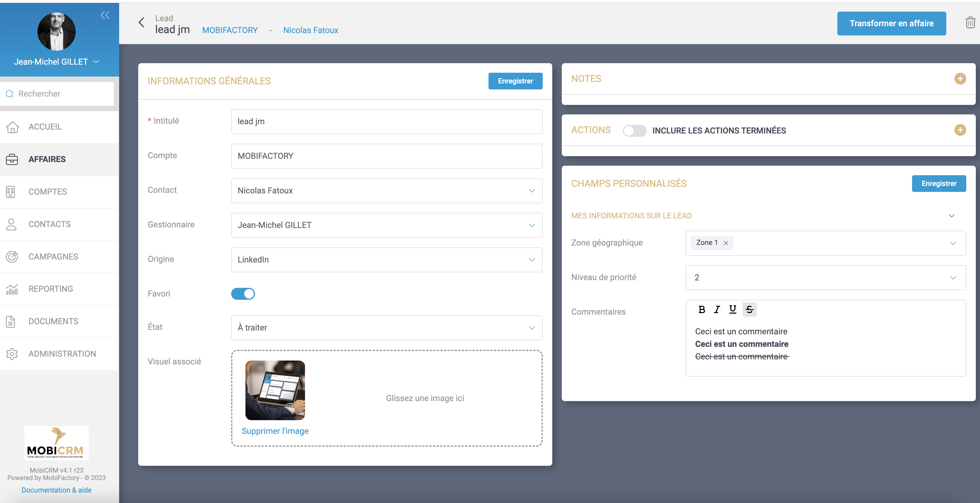Click Supprimer l'image link

275,431
